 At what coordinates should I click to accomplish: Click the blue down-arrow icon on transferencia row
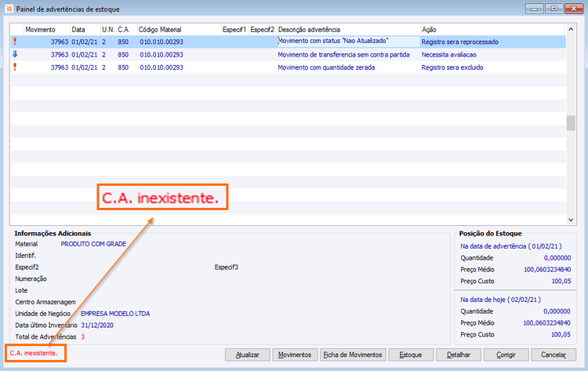coord(15,54)
